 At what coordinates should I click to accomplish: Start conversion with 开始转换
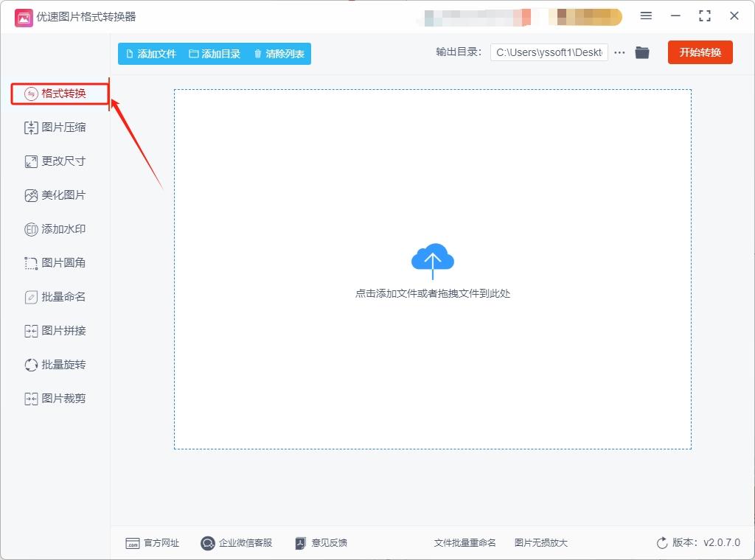pyautogui.click(x=699, y=52)
